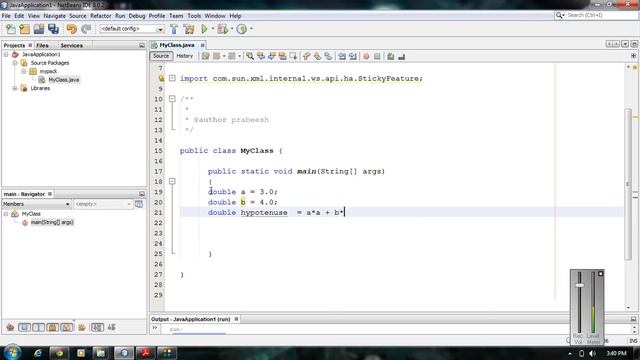Click the red Start Macro Recording icon
The height and width of the screenshot is (360, 640).
366,56
